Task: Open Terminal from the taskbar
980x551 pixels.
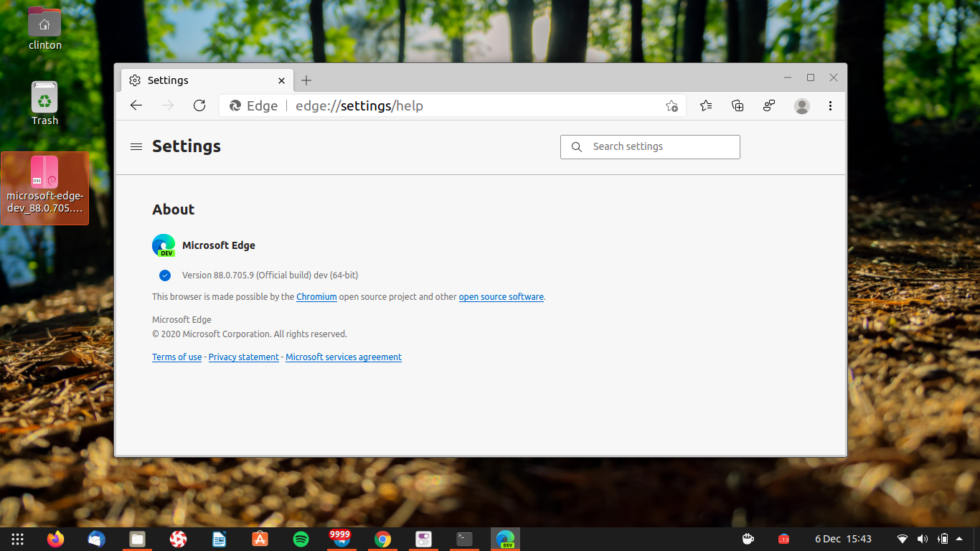Action: pyautogui.click(x=465, y=539)
